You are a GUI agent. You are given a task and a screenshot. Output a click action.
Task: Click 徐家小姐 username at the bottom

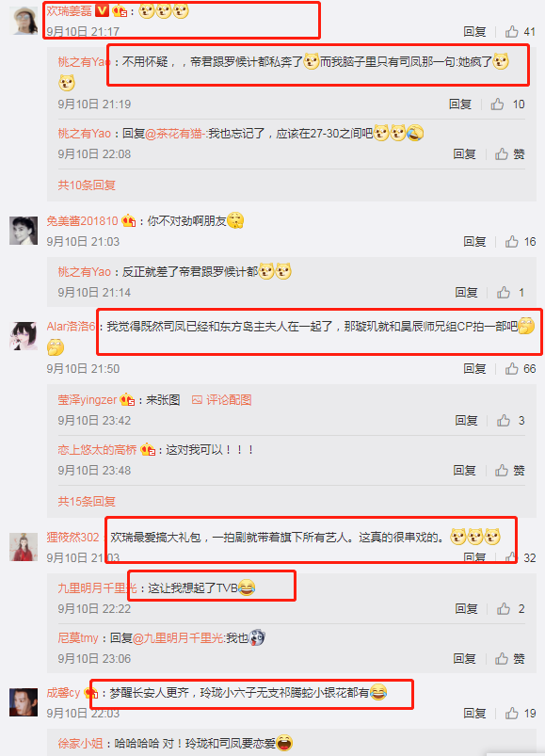[x=80, y=744]
